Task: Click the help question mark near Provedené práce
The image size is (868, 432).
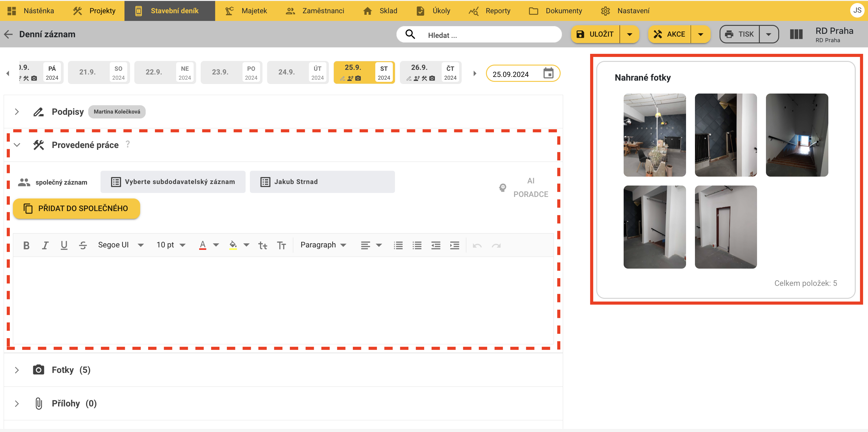Action: [x=128, y=144]
